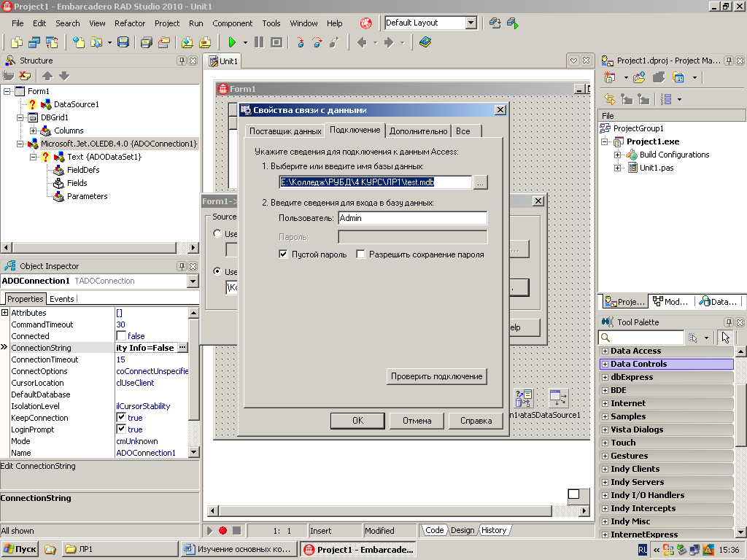The width and height of the screenshot is (747, 560).
Task: Switch to Дополнительно tab
Action: (x=418, y=131)
